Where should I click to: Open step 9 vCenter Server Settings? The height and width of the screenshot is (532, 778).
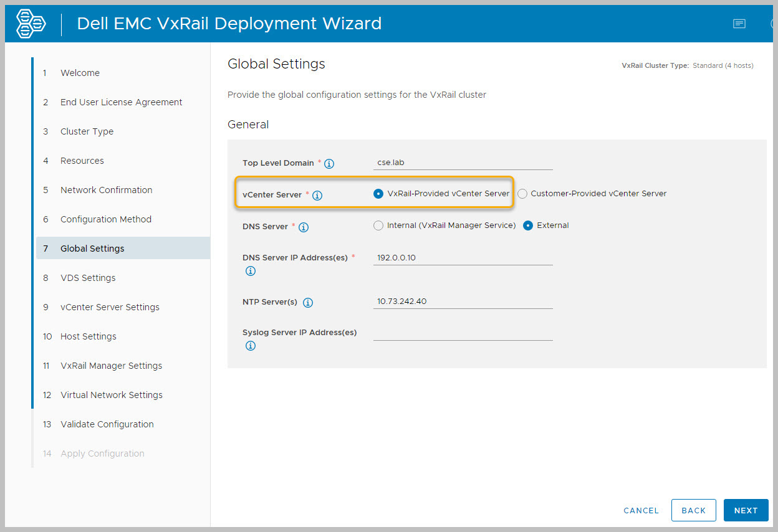(110, 307)
